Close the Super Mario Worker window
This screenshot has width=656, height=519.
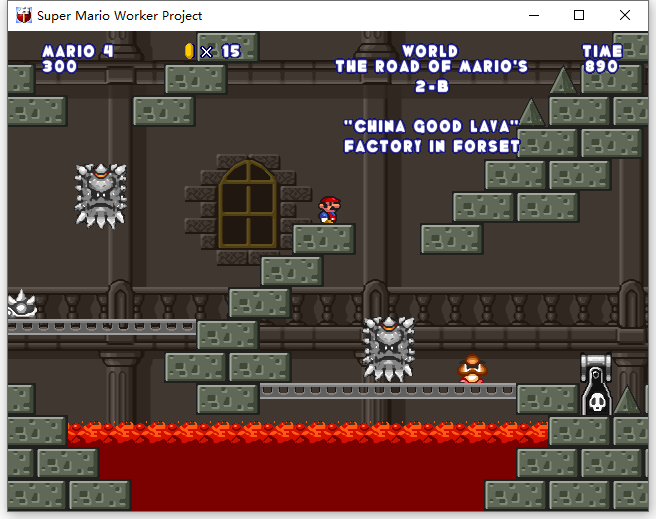pyautogui.click(x=625, y=15)
